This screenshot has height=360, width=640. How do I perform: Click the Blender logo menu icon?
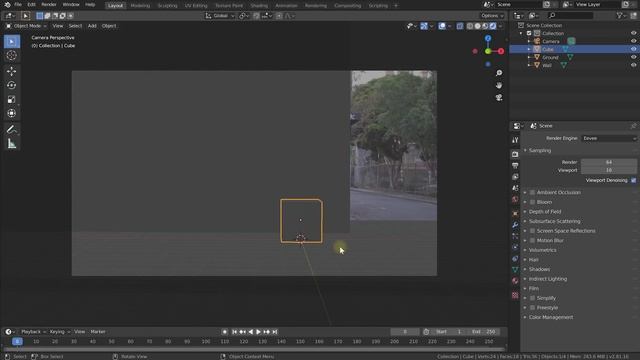7,4
